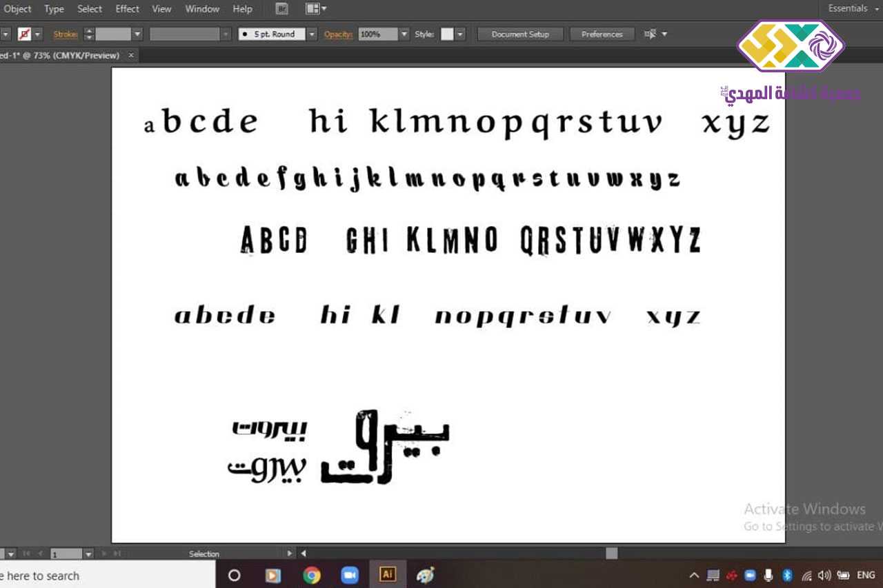Click the Stroke panel label link

(x=66, y=34)
